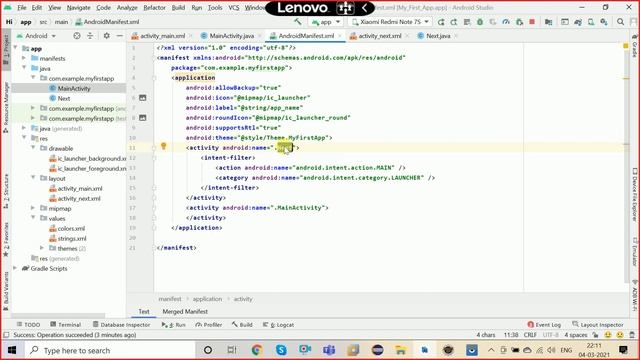Click the gutter image icon on line 6

click(x=142, y=98)
